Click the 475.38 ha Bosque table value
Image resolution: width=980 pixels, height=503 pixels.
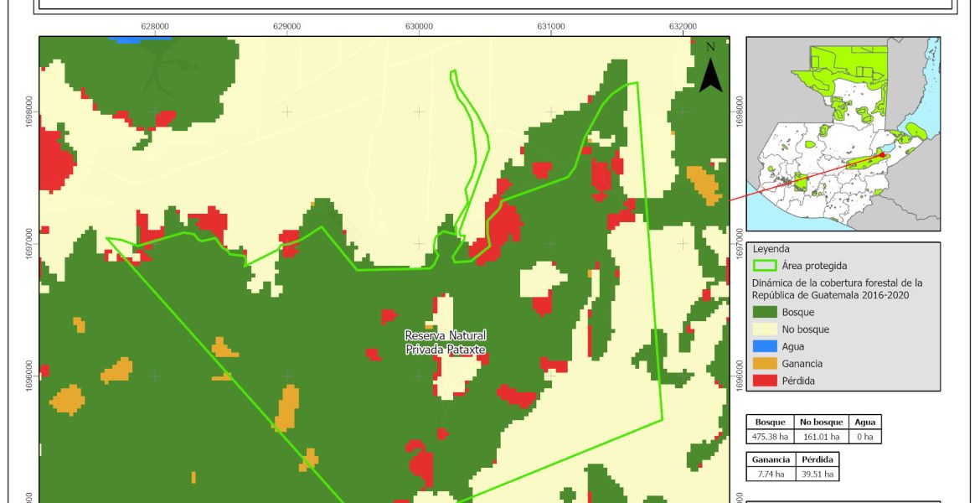(770, 437)
